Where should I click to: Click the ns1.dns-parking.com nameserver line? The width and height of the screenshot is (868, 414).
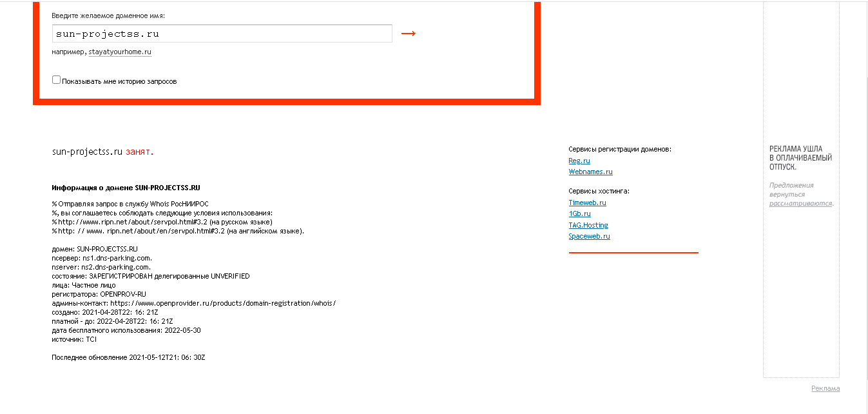[102, 258]
